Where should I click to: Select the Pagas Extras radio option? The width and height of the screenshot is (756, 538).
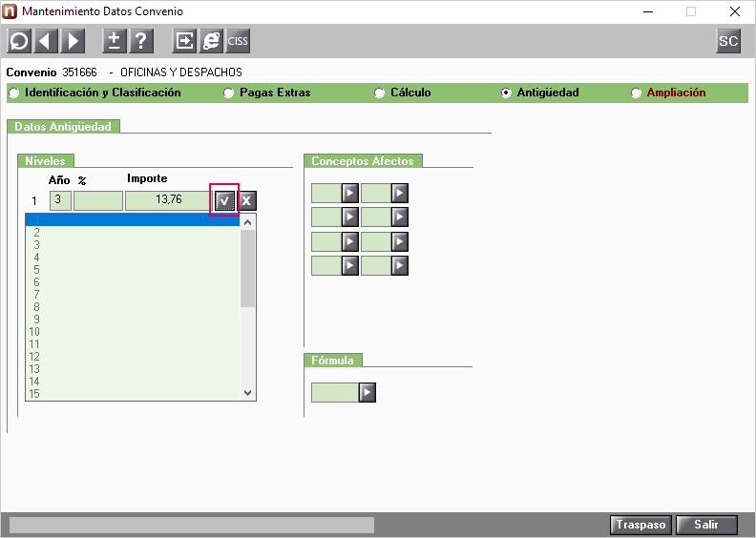tap(228, 93)
